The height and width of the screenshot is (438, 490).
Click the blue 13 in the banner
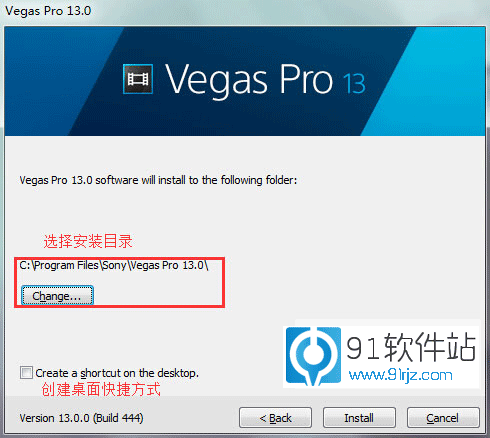(354, 83)
